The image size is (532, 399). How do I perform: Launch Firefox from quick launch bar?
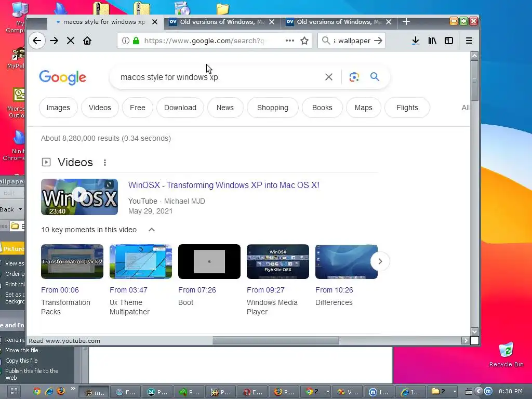click(61, 391)
